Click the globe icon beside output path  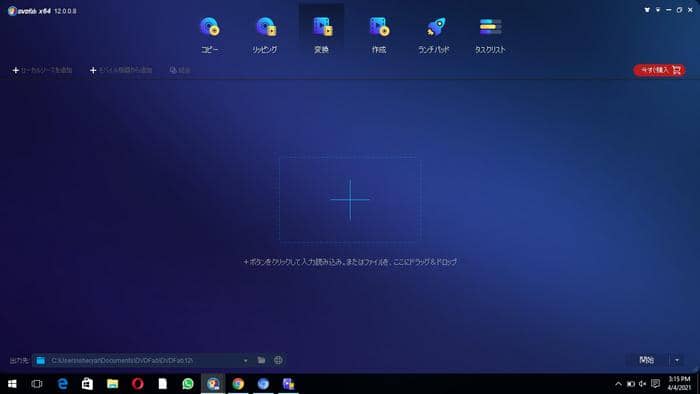[278, 360]
